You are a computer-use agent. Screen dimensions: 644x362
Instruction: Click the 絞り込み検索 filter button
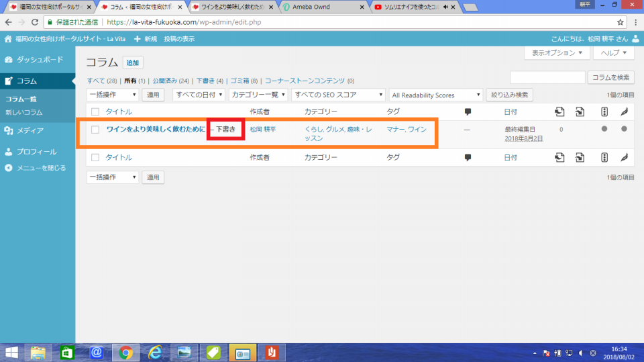click(510, 95)
